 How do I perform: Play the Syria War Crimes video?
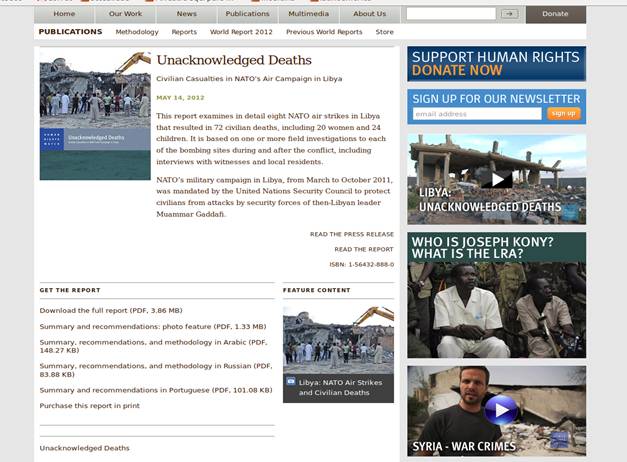(x=501, y=410)
